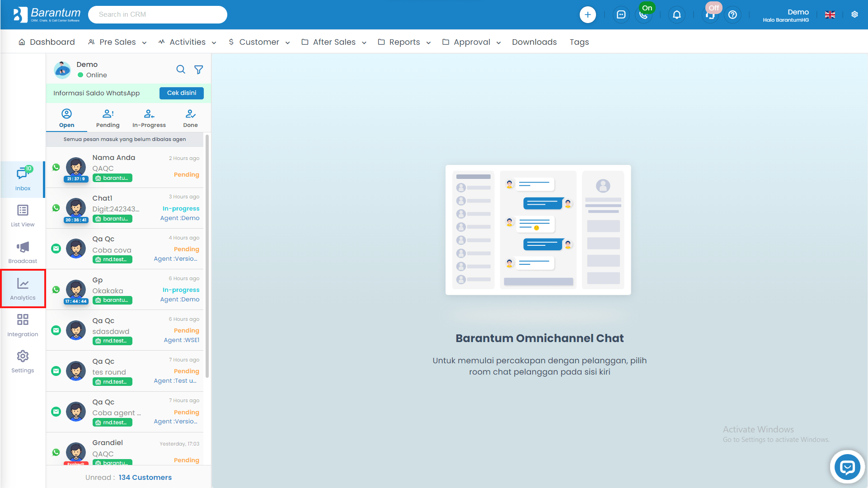Click rnd.test channel badge on sdasdawd chat
The height and width of the screenshot is (488, 868).
pos(113,341)
